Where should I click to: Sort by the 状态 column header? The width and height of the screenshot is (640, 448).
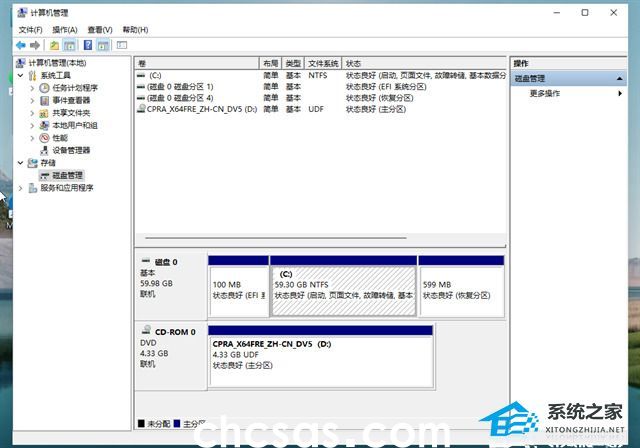(x=424, y=63)
